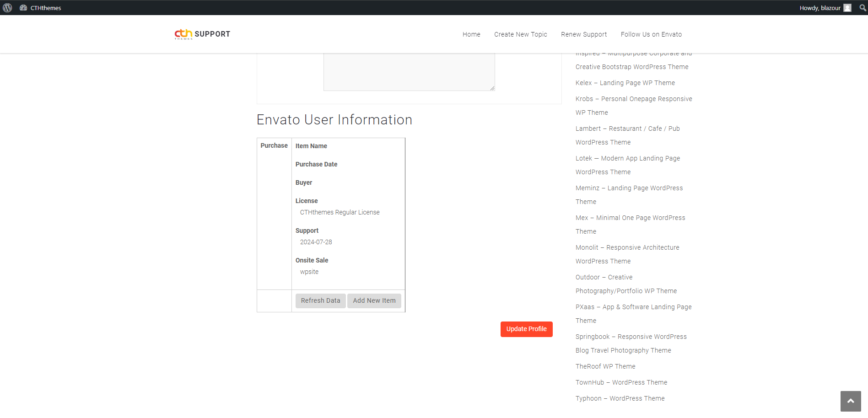Open Springbook Responsive WordPress Blog link
Image resolution: width=868 pixels, height=418 pixels.
(631, 343)
